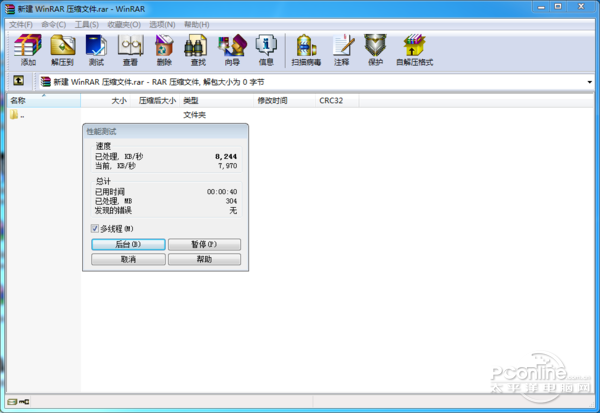The width and height of the screenshot is (600, 413).
Task: Click the 性能测试 dialog title bar
Action: (165, 131)
